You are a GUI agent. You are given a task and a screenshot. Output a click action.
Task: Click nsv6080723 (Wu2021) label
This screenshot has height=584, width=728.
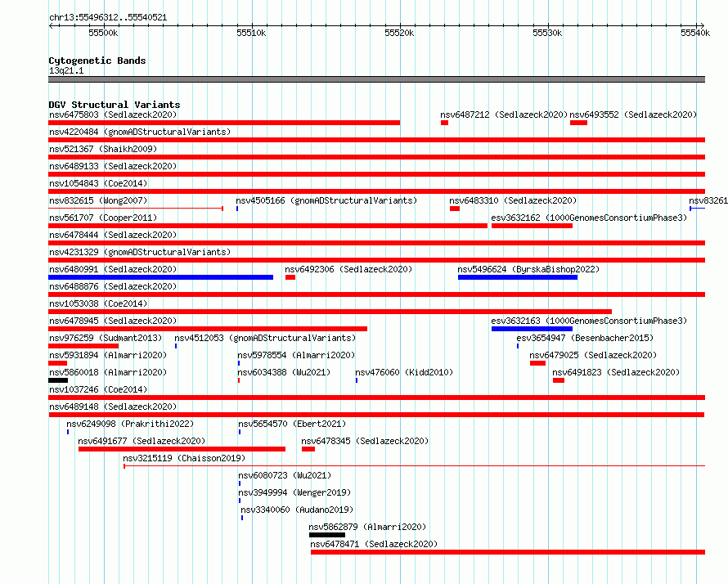coord(285,475)
